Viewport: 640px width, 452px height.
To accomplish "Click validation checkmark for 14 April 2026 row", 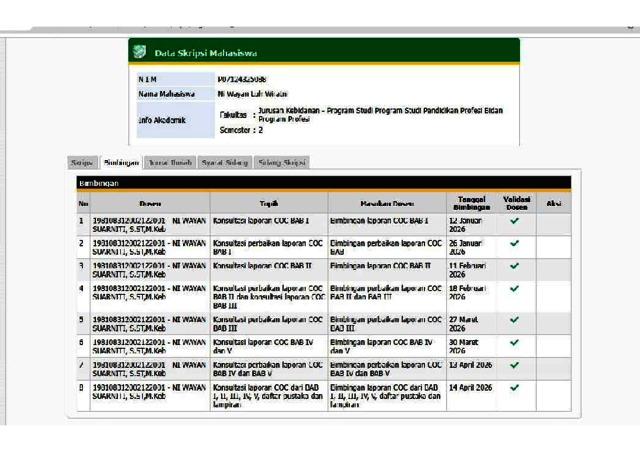I will (515, 387).
